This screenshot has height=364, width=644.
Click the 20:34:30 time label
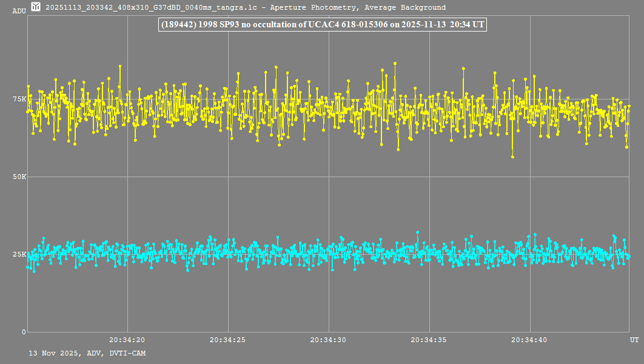tap(328, 340)
